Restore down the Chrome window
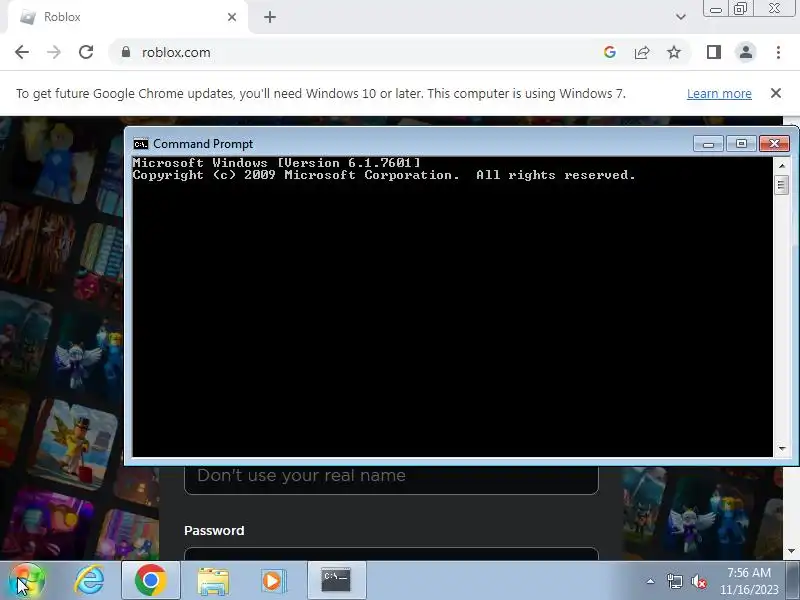 740,9
